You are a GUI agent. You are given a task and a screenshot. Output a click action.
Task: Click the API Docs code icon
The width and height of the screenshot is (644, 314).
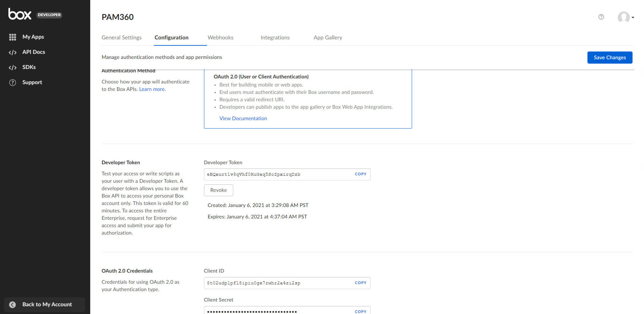[12, 52]
